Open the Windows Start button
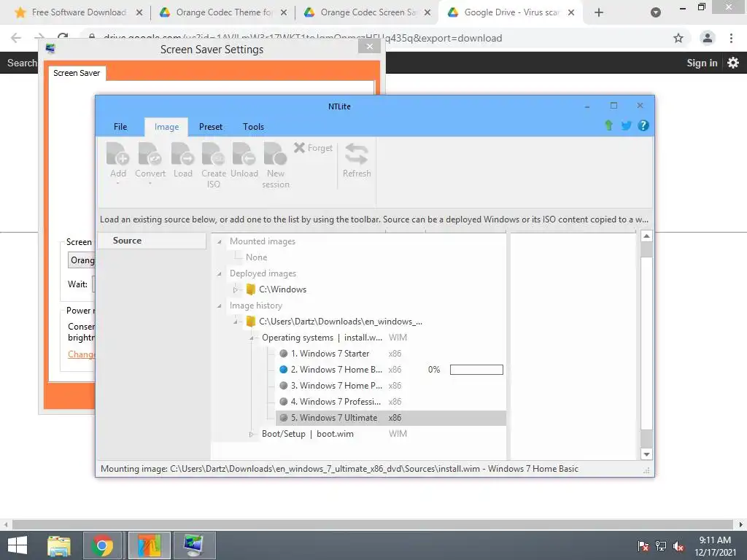Viewport: 747px width, 560px height. pyautogui.click(x=18, y=545)
